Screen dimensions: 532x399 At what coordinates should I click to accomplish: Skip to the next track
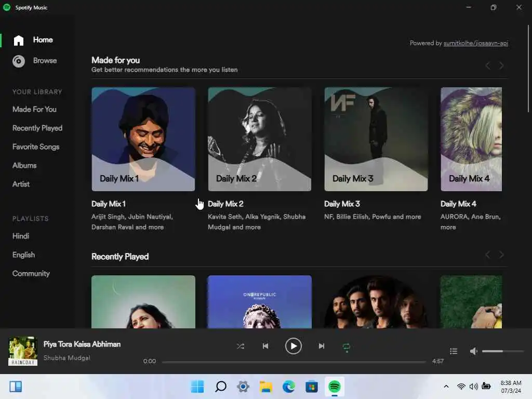(321, 346)
